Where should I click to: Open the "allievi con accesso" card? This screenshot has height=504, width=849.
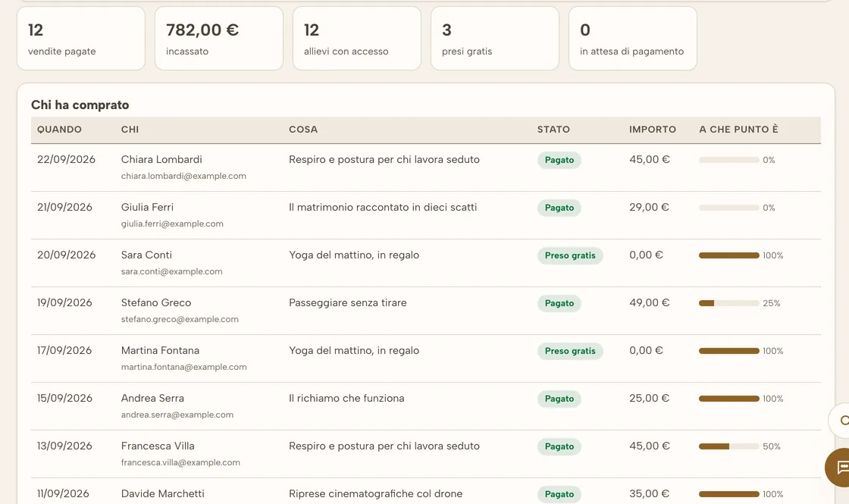pos(357,39)
